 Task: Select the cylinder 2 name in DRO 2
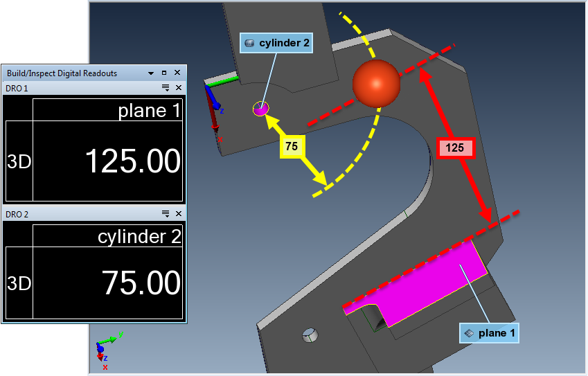point(139,237)
